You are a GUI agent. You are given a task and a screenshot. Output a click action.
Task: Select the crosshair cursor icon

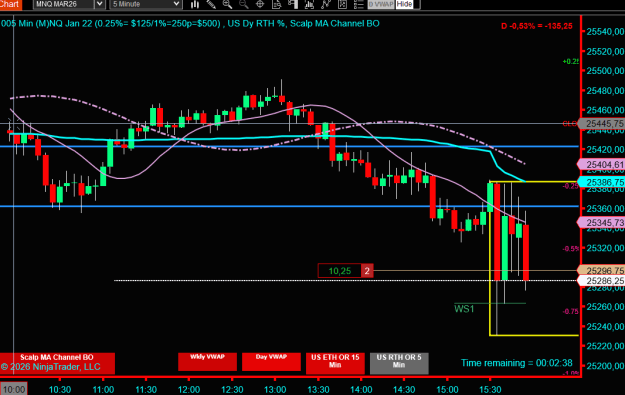[x=260, y=4]
